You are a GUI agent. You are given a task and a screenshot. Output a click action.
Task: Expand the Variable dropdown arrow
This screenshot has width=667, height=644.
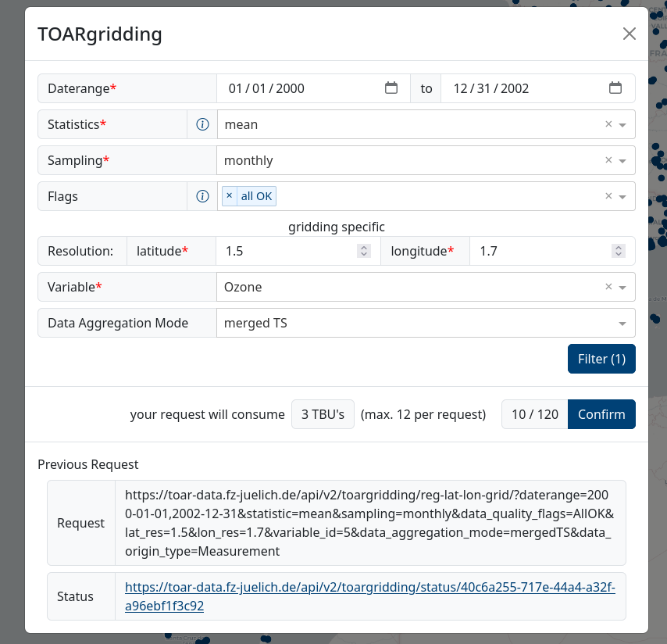point(622,288)
